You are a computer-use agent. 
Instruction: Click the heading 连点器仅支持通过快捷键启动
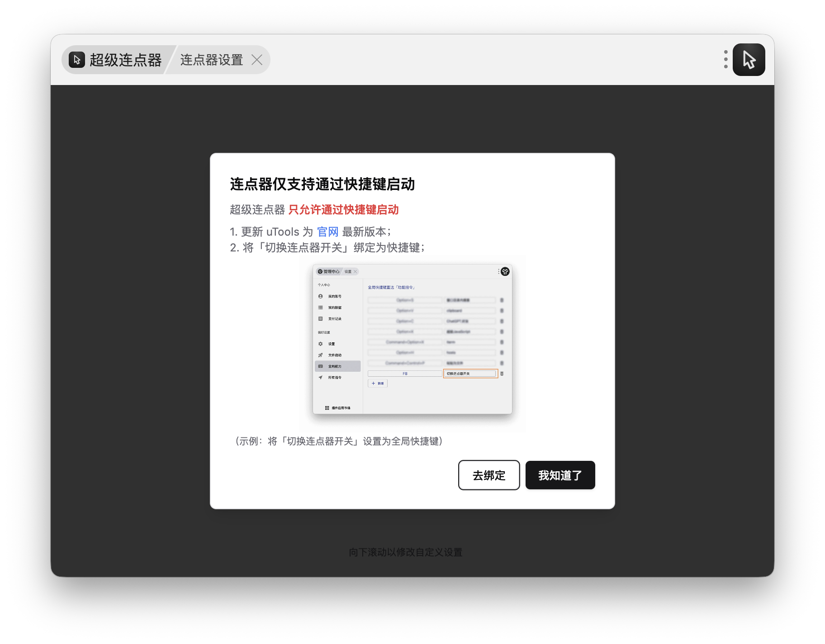322,184
